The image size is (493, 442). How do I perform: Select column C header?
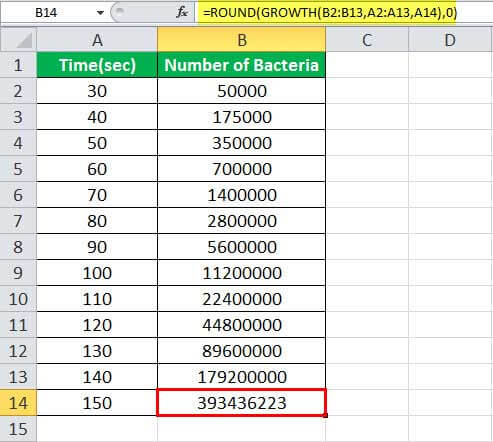pos(367,40)
